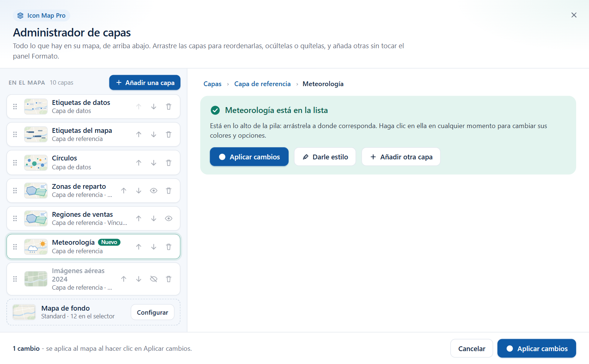Move the Círculos layer up
The width and height of the screenshot is (589, 364).
coord(139,163)
